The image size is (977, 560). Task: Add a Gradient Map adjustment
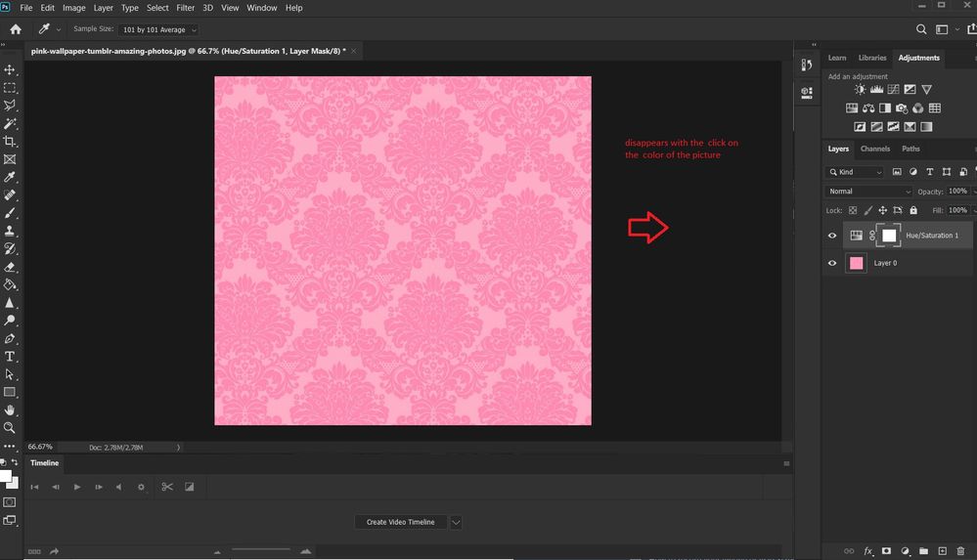[926, 126]
